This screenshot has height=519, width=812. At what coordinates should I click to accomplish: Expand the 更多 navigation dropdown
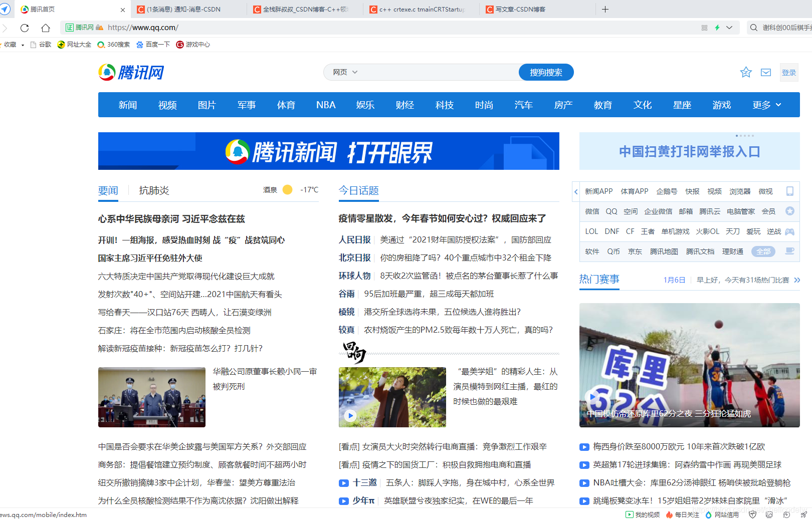[x=767, y=105]
